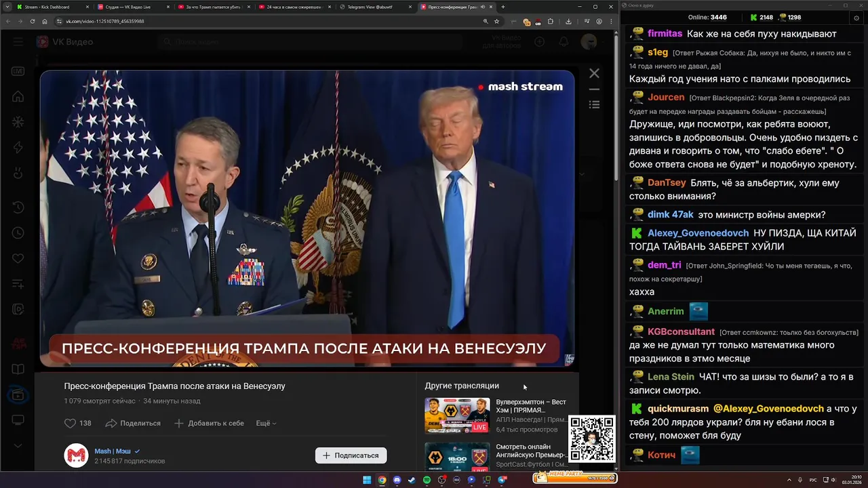Image resolution: width=868 pixels, height=488 pixels.
Task: Share the video via Поделиться
Action: (134, 423)
